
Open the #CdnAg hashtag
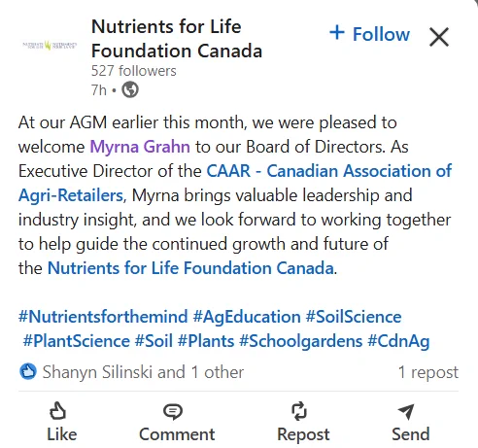pyautogui.click(x=398, y=341)
